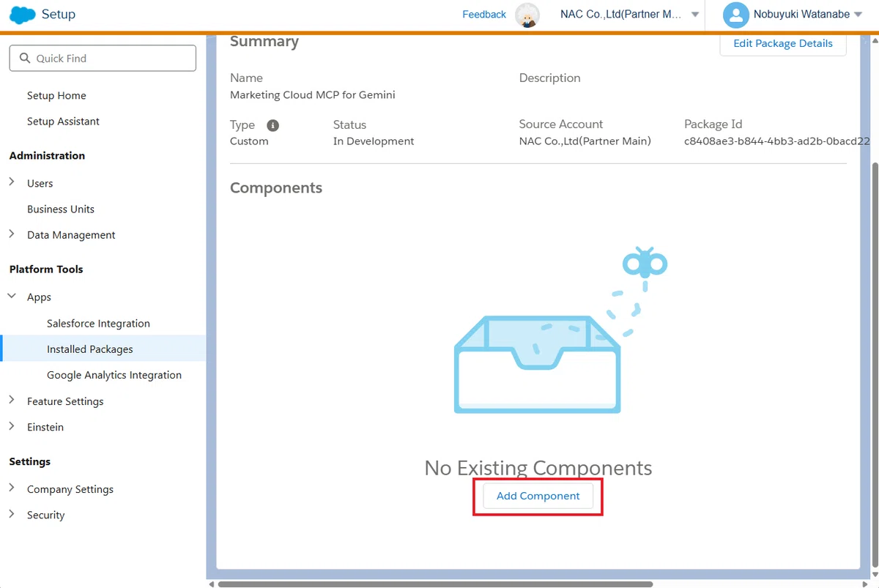The height and width of the screenshot is (588, 879).
Task: Click the Edit Package Details button
Action: [783, 43]
